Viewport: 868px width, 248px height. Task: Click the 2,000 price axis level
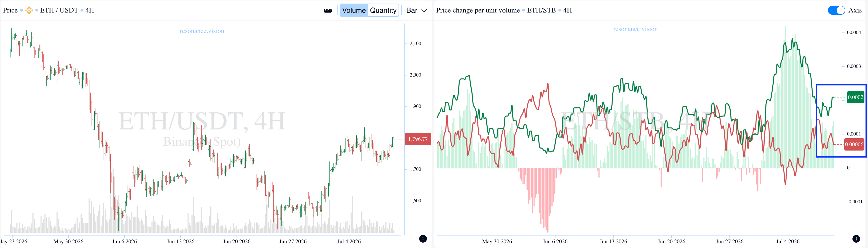[415, 75]
